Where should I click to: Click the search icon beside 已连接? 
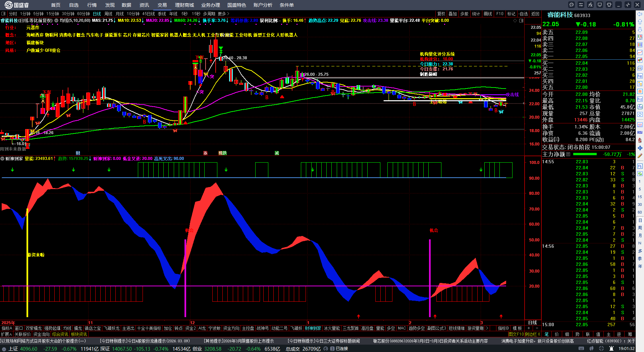325,349
